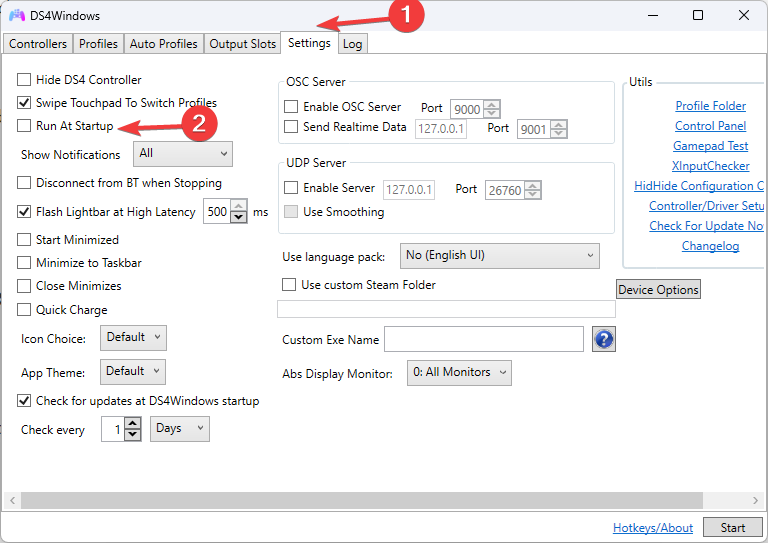Open the Days interval dropdown
The height and width of the screenshot is (543, 768).
(180, 429)
